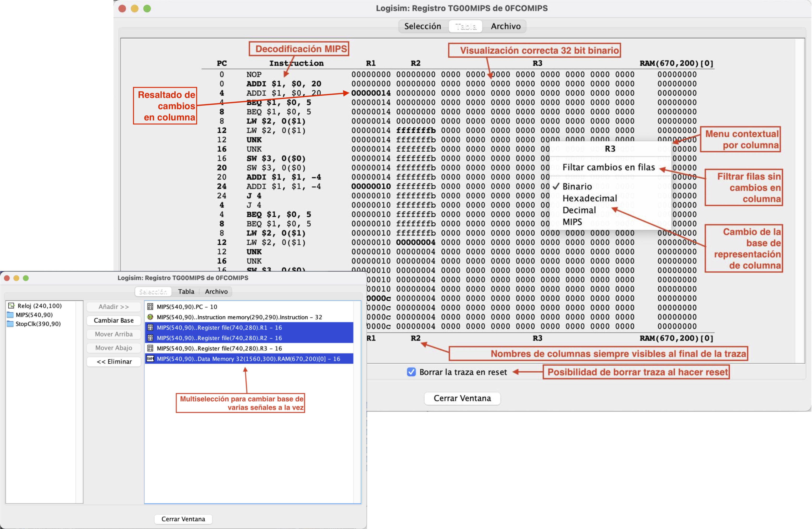The image size is (812, 529).
Task: Click the signal list vertical scrollbar track
Action: point(357,402)
